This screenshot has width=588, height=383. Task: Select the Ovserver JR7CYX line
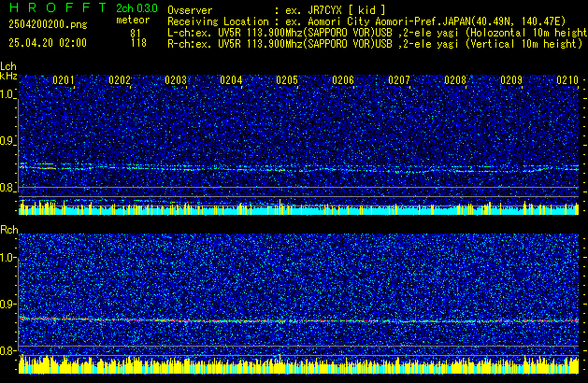(x=277, y=10)
